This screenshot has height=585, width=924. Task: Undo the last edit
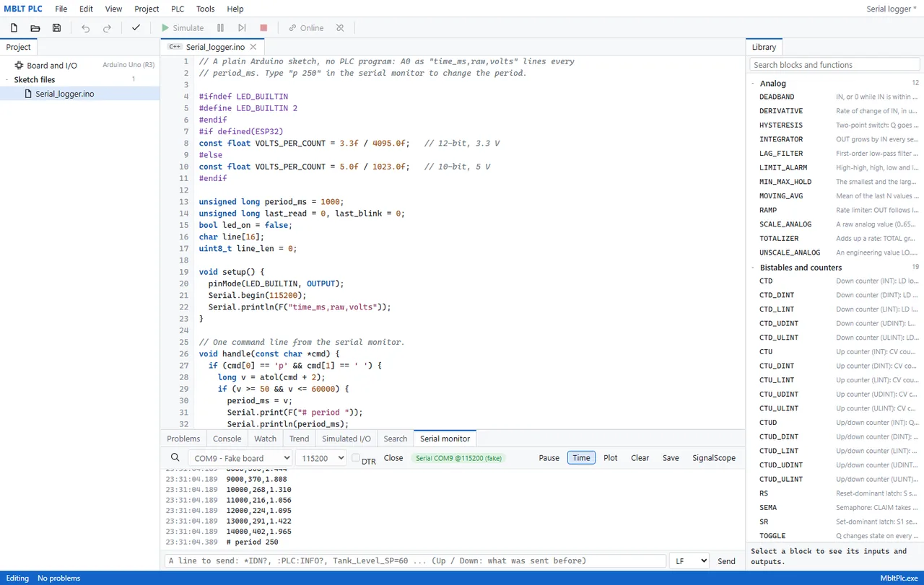click(x=86, y=28)
